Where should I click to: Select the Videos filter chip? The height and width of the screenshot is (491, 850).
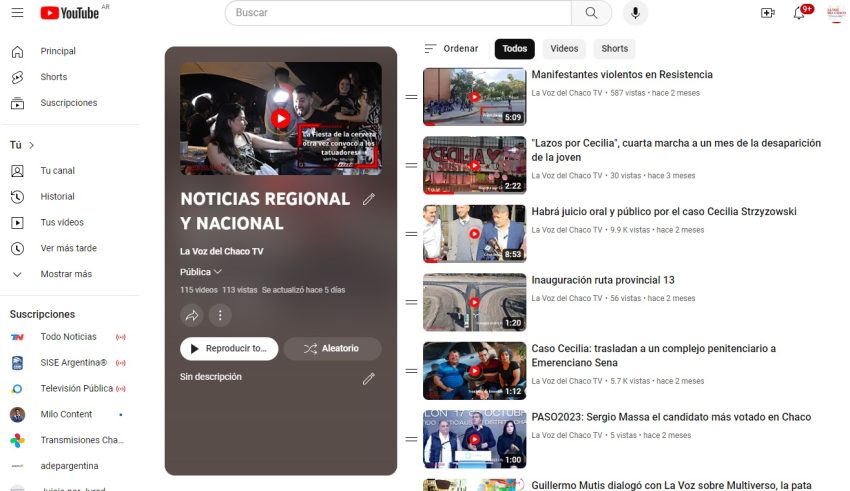click(x=564, y=49)
